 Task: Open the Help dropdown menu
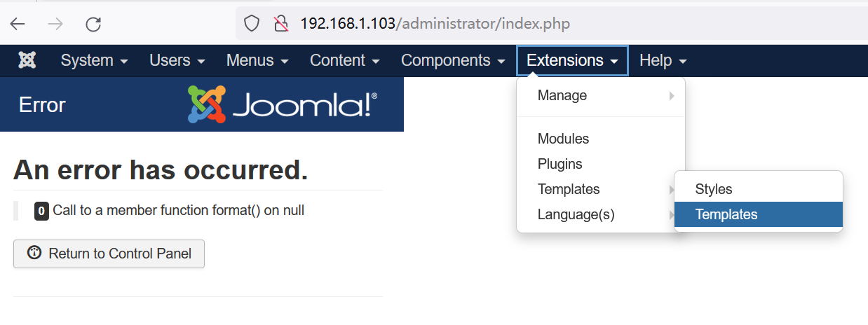[663, 60]
